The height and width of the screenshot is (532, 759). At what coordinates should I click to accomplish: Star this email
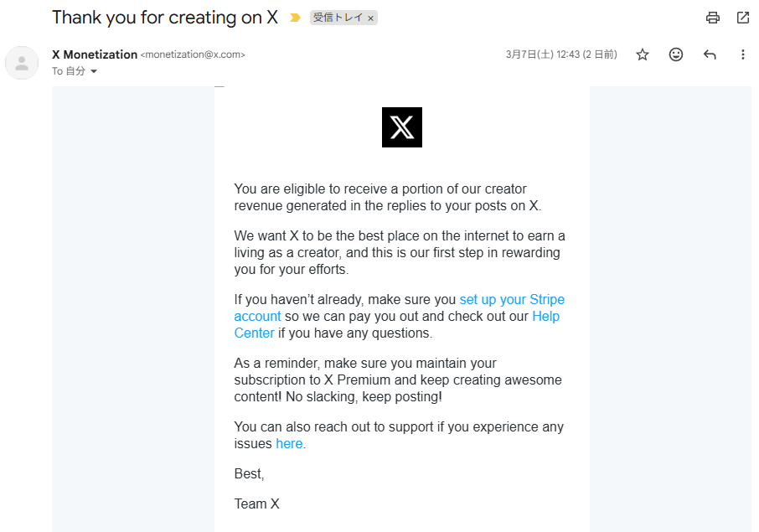pos(643,54)
